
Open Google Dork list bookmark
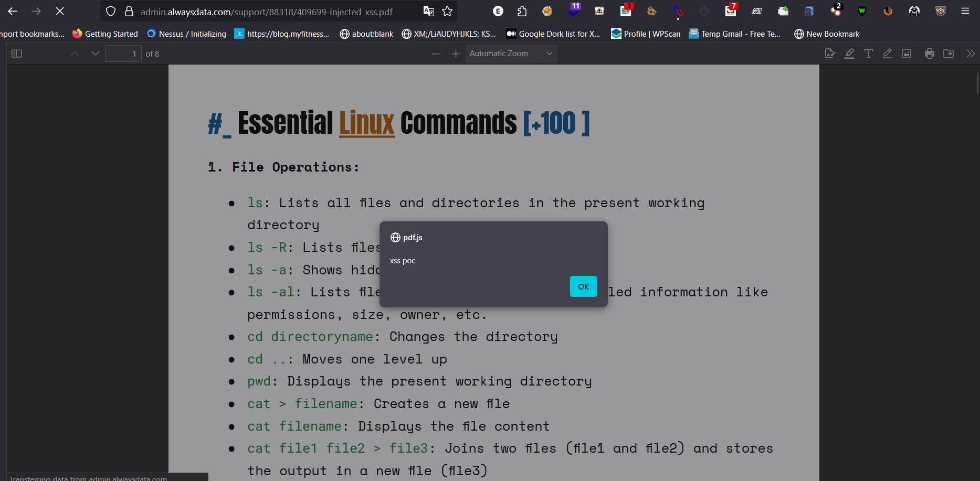553,34
